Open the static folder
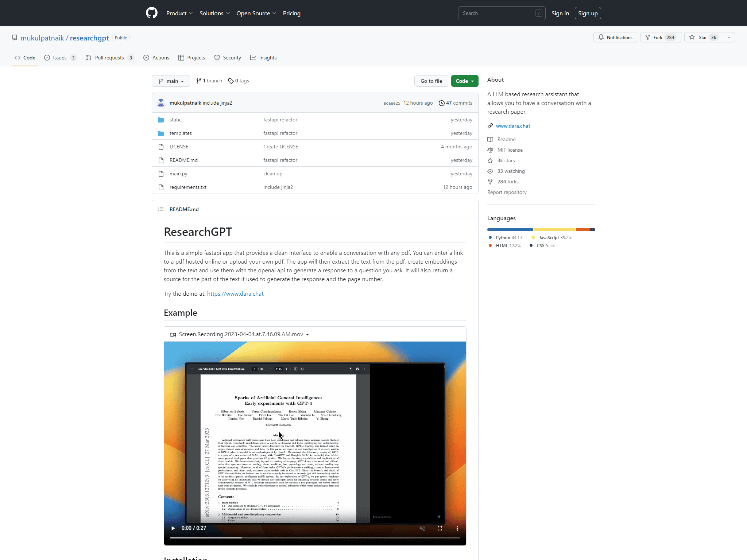 click(x=175, y=120)
